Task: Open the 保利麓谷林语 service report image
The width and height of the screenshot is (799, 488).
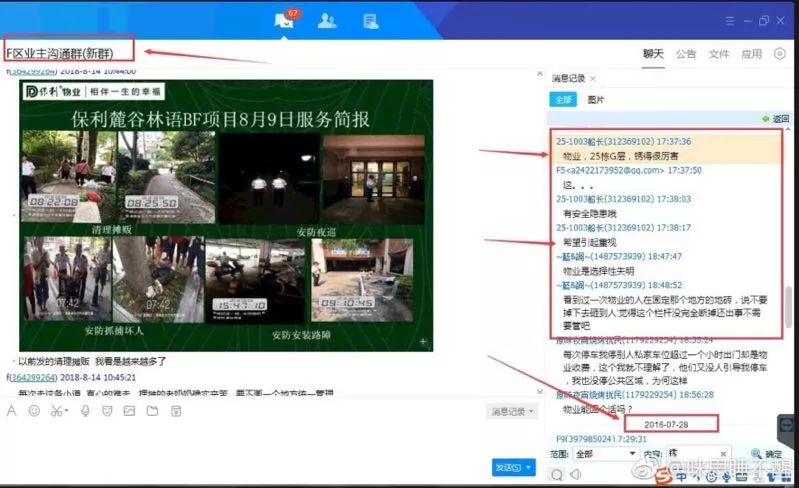Action: [x=226, y=215]
